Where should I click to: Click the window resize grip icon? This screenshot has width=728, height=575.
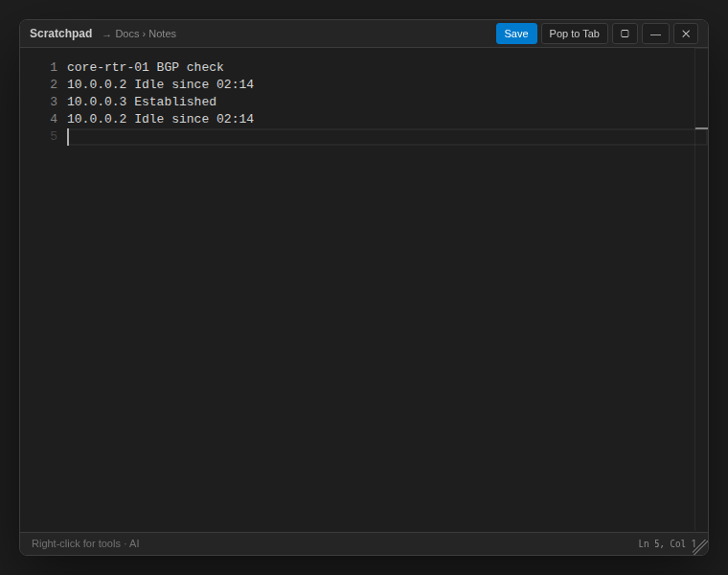click(x=700, y=547)
